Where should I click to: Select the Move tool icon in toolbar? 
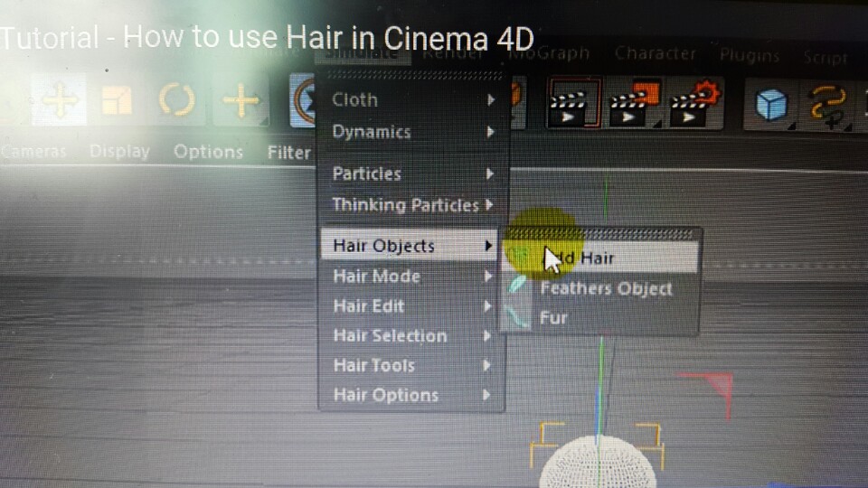pos(59,100)
